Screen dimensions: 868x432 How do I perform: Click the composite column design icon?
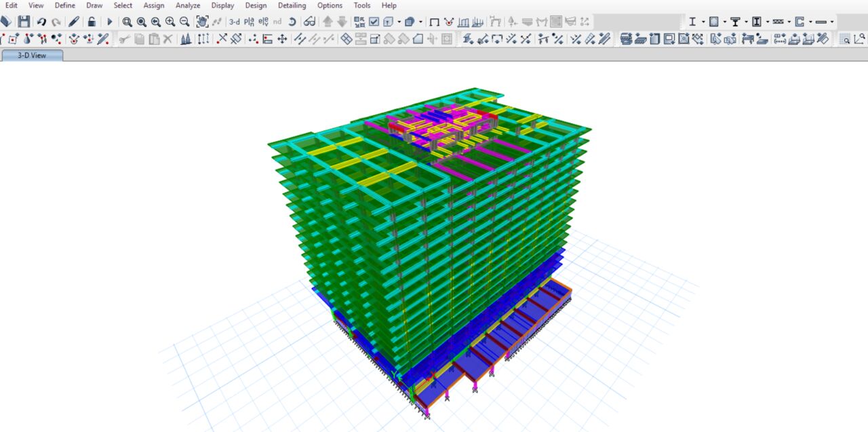pos(757,22)
